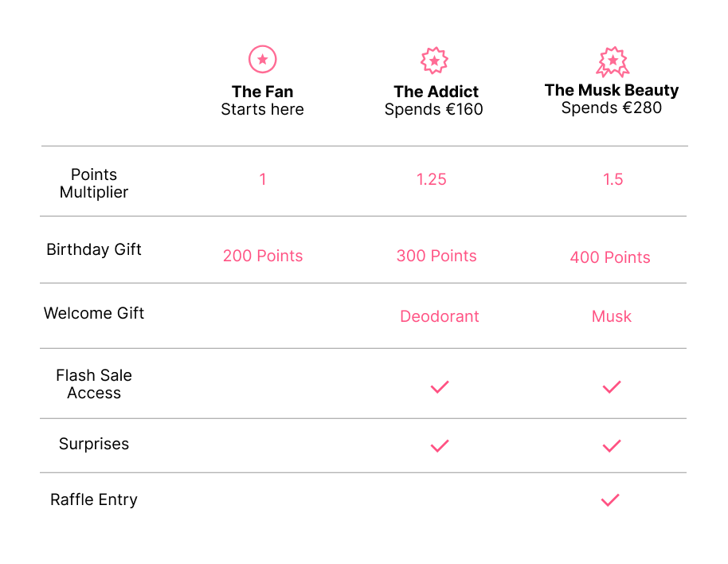Screen dimensions: 728x564
Task: Click the 200 Points birthday gift value
Action: [x=263, y=256]
